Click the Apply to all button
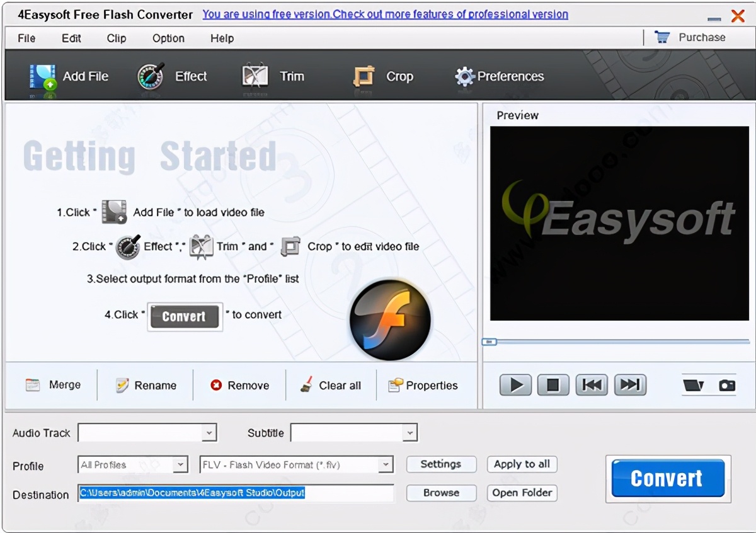This screenshot has height=533, width=756. [522, 464]
